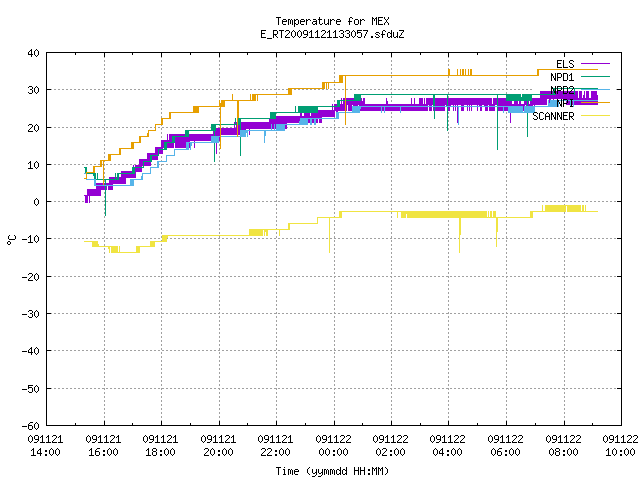Select the NPD1 legend entry

pyautogui.click(x=562, y=77)
